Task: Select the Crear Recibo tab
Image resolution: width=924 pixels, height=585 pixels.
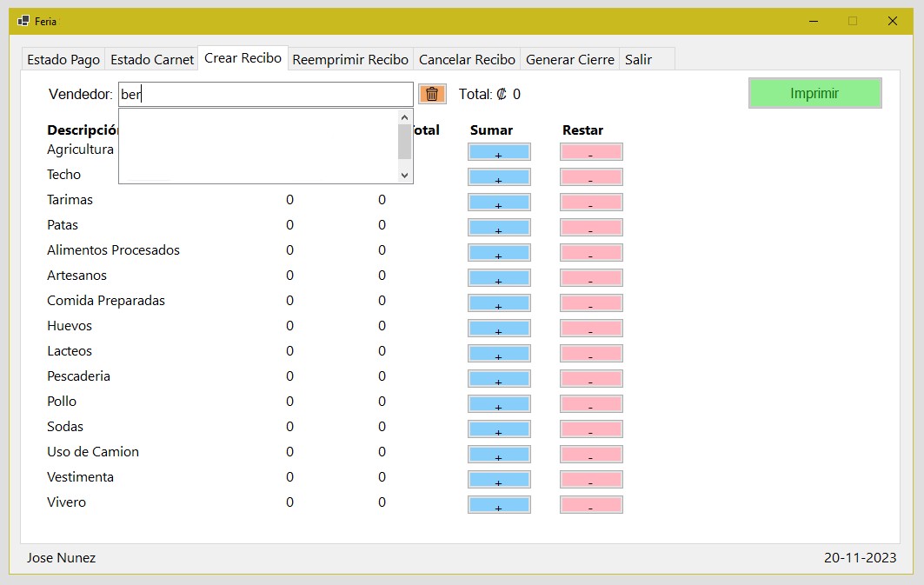Action: (x=243, y=57)
